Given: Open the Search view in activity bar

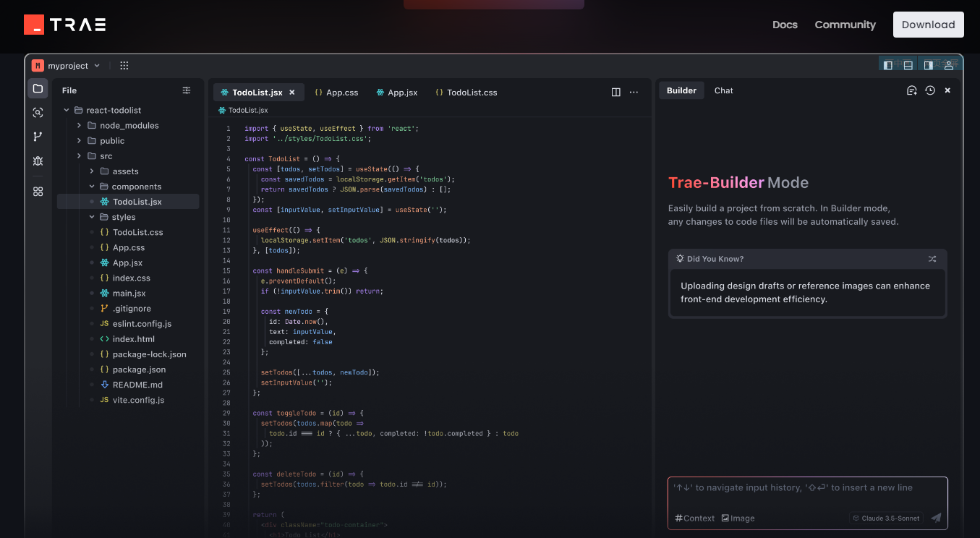Looking at the screenshot, I should tap(38, 113).
